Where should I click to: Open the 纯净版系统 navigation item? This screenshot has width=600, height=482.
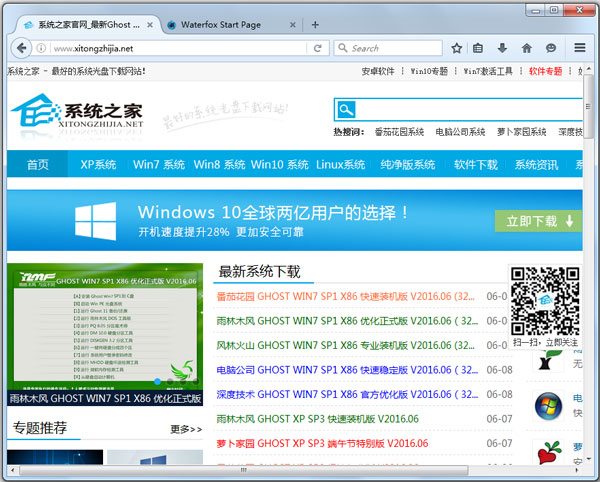coord(408,164)
